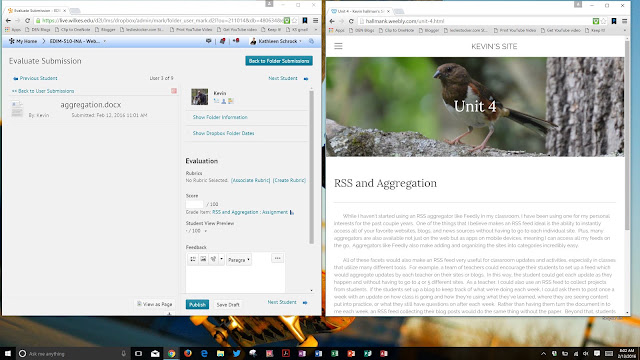Click the user profile icon under Kevin

[x=224, y=101]
